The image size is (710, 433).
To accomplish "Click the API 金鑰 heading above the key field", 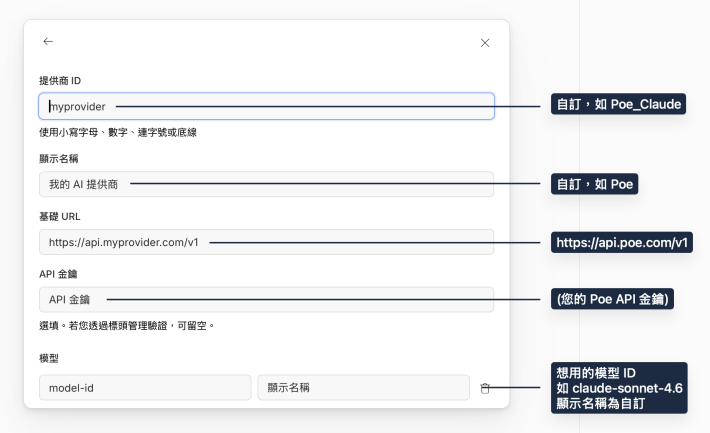I will tap(59, 273).
